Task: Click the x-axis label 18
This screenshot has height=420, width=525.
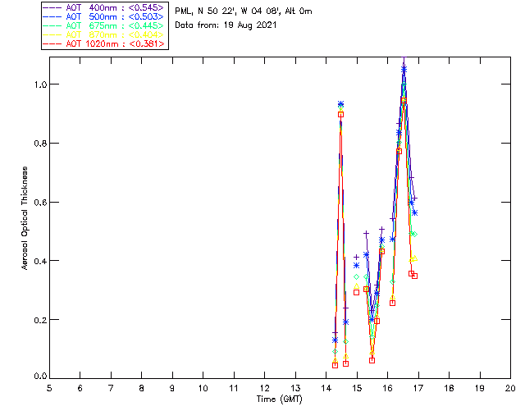Action: (x=449, y=388)
